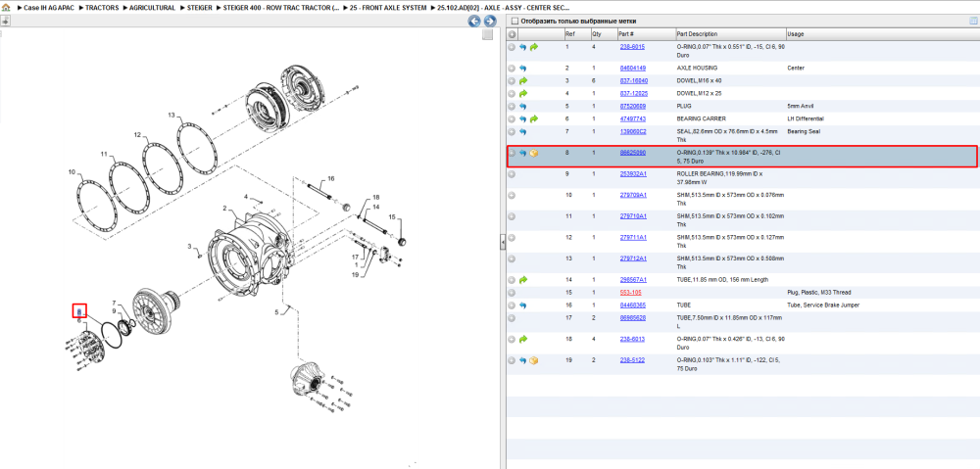
Task: Enable 'Отобразить только выбранные метки' checkbox
Action: click(x=514, y=22)
